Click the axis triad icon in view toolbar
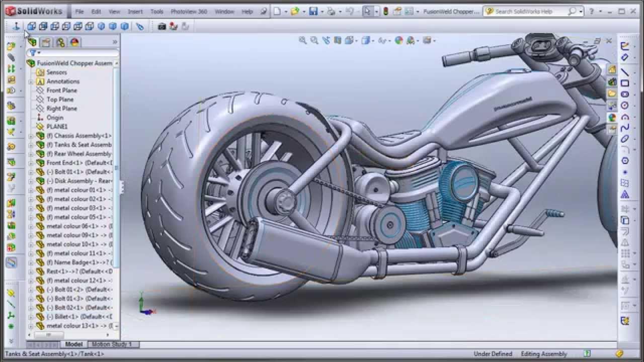Viewport: 644px width, 362px height. pos(15,26)
